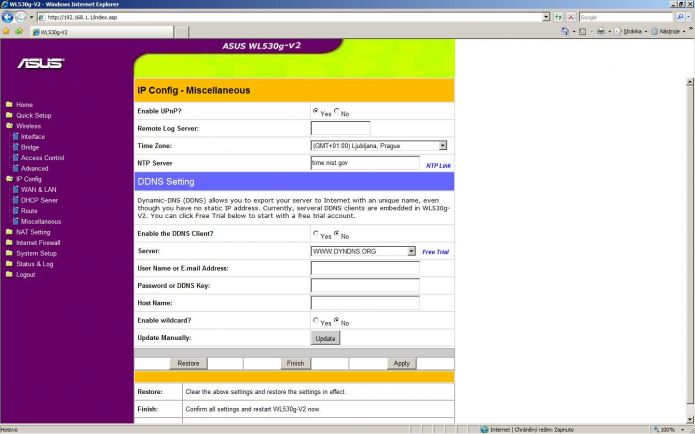Click the Internet zone globe icon
Viewport: 695px width, 434px height.
[x=484, y=430]
